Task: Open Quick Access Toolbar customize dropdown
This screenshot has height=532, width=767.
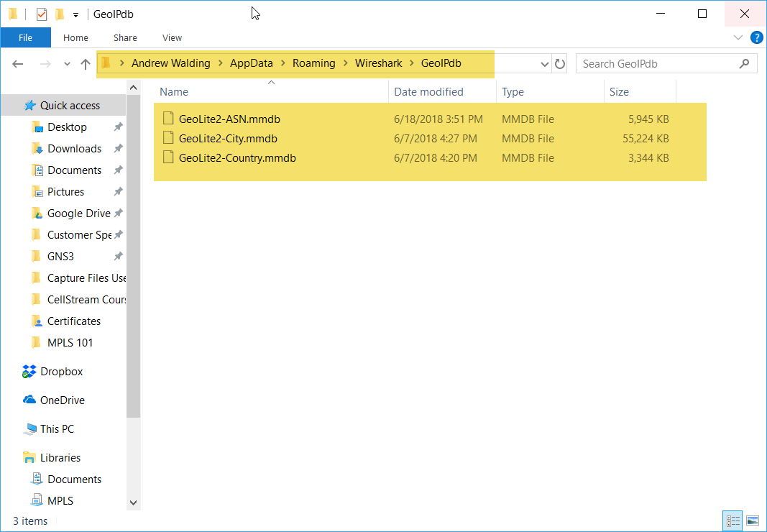Action: 75,14
